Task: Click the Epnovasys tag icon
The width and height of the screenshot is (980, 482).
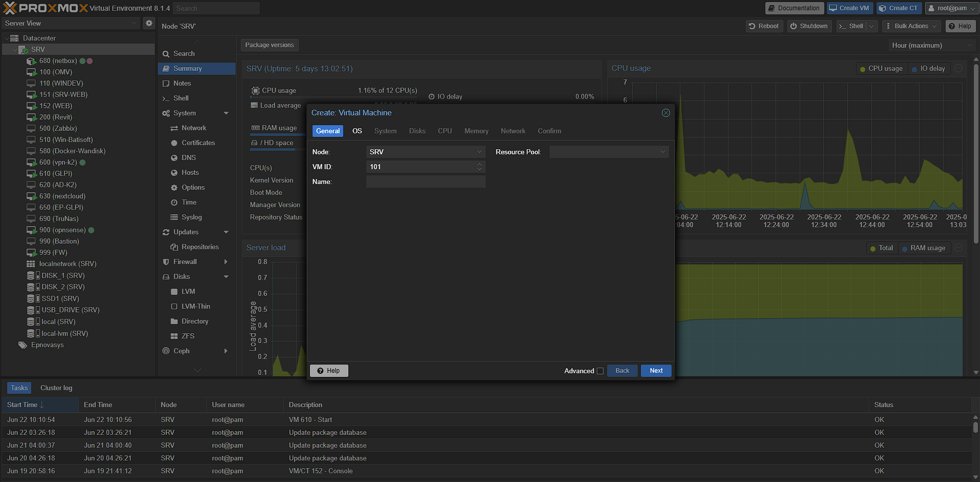Action: point(23,345)
